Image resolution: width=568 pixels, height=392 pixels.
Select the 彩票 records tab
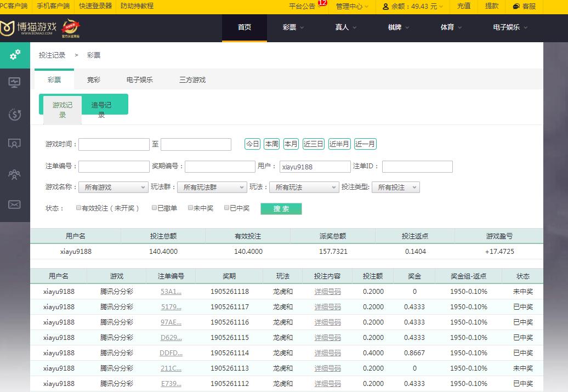(x=54, y=79)
